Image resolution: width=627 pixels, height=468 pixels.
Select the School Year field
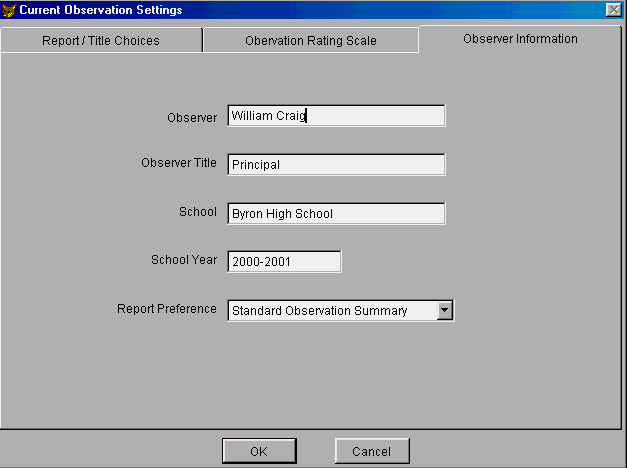point(284,262)
